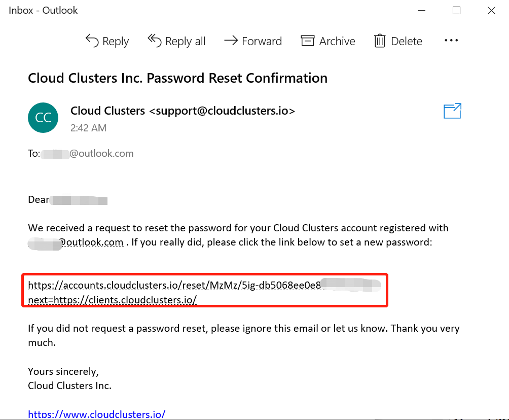Click the Delete trash icon
509x420 pixels.
coord(380,41)
